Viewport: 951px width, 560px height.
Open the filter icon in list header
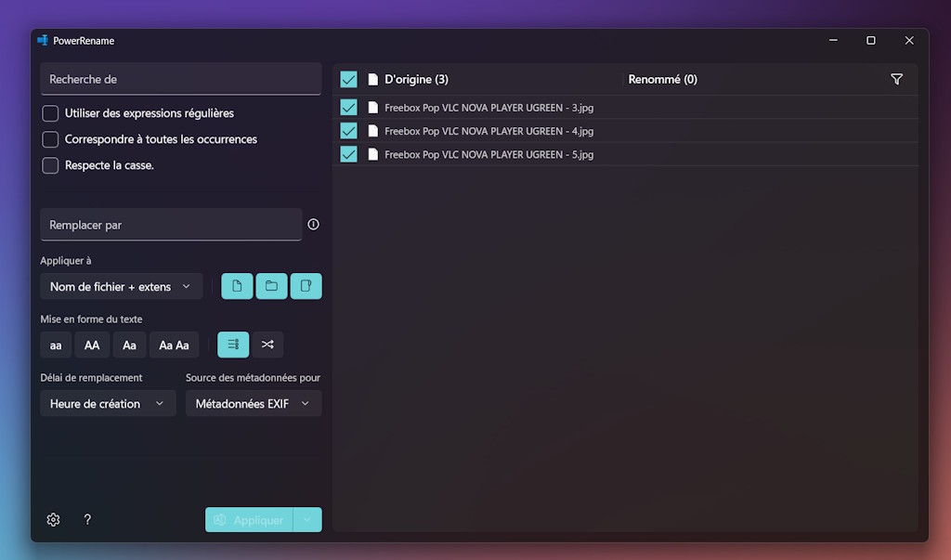click(x=896, y=80)
